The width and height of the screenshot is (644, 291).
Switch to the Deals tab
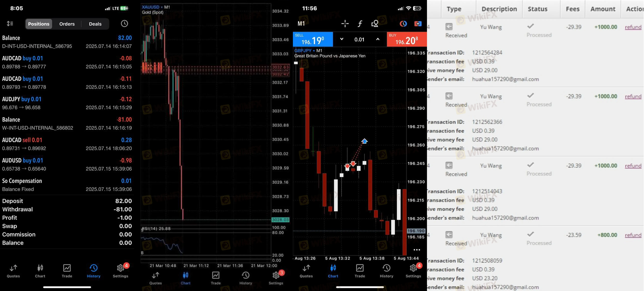[x=95, y=24]
